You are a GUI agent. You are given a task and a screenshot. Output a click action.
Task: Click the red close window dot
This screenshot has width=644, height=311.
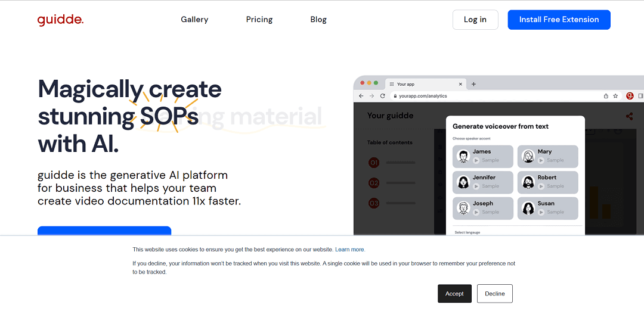coord(363,83)
